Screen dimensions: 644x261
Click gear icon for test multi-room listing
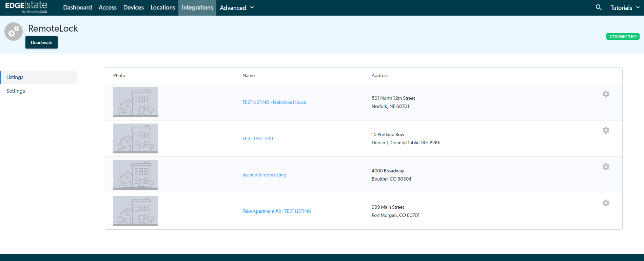tap(606, 167)
